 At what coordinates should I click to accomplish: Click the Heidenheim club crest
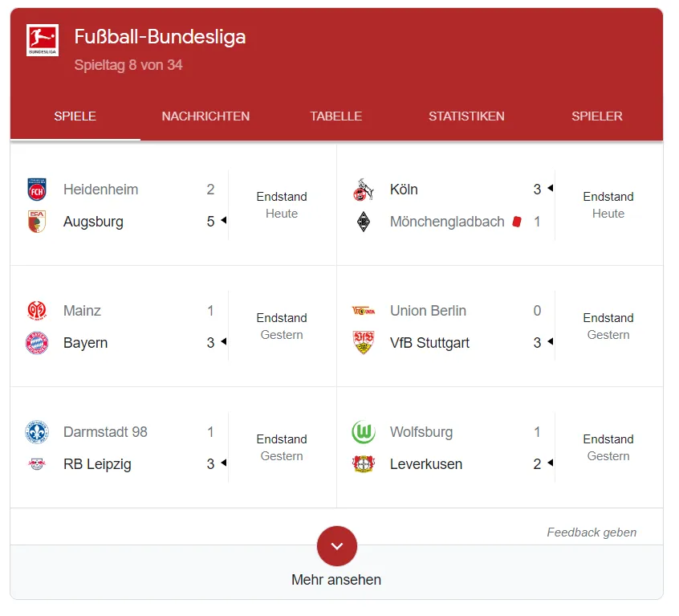point(37,190)
